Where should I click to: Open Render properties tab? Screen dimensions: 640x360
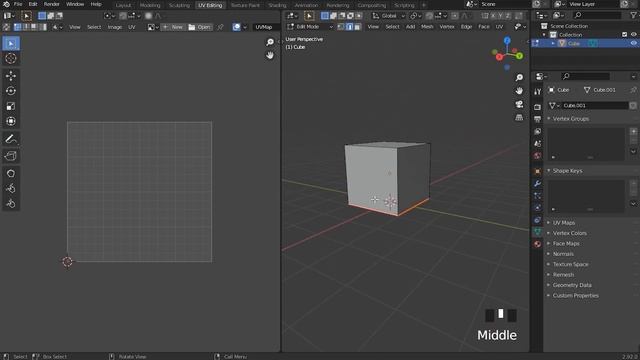click(537, 107)
